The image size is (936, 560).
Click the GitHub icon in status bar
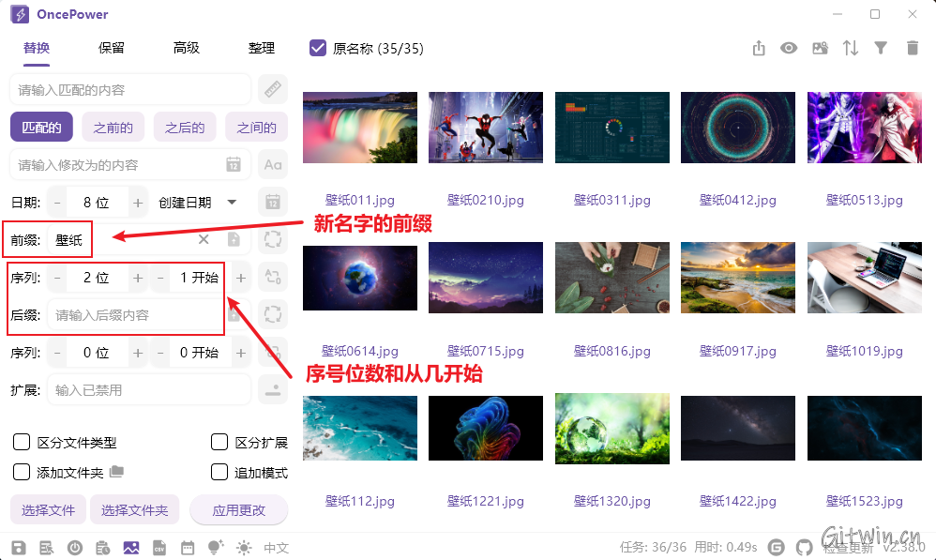tap(804, 548)
